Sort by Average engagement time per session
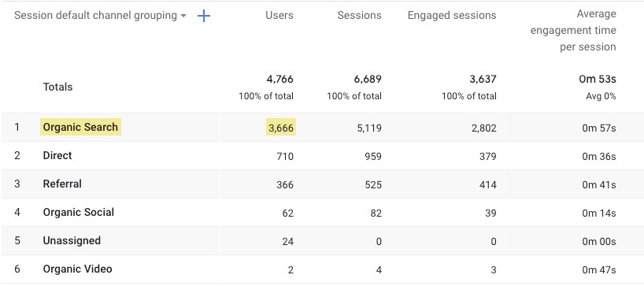Viewport: 644px width, 286px height. (x=573, y=31)
